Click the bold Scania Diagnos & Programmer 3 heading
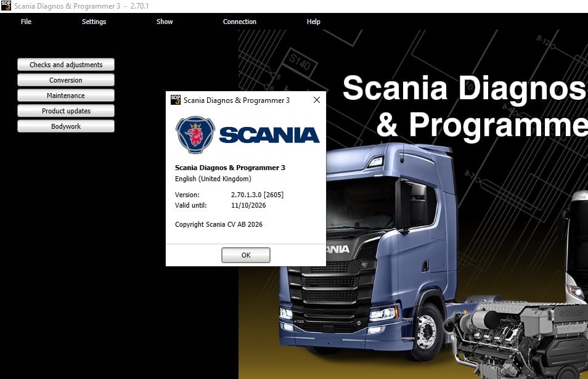 click(x=230, y=168)
